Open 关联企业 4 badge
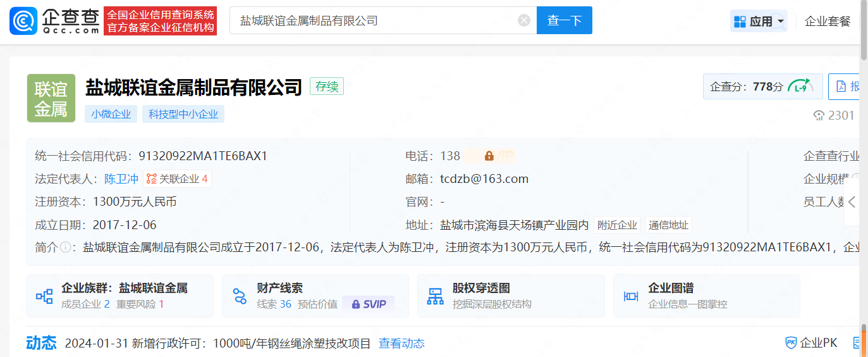Image resolution: width=868 pixels, height=357 pixels. pyautogui.click(x=178, y=179)
